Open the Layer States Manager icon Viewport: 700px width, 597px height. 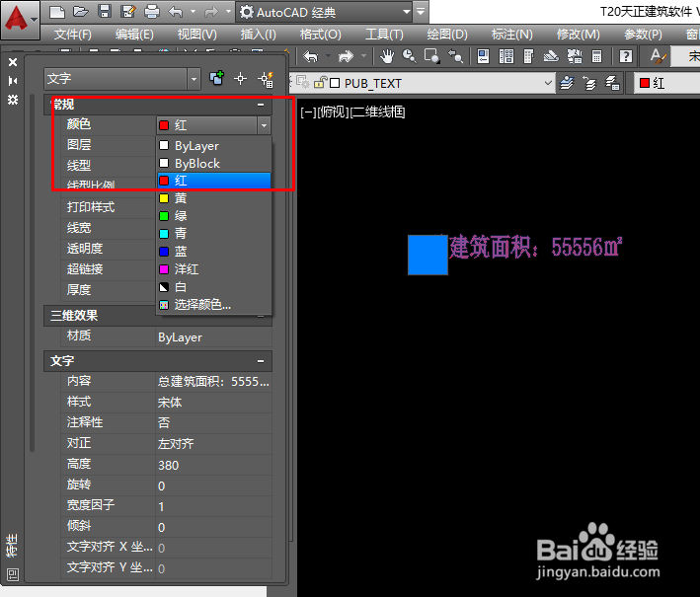pyautogui.click(x=612, y=83)
